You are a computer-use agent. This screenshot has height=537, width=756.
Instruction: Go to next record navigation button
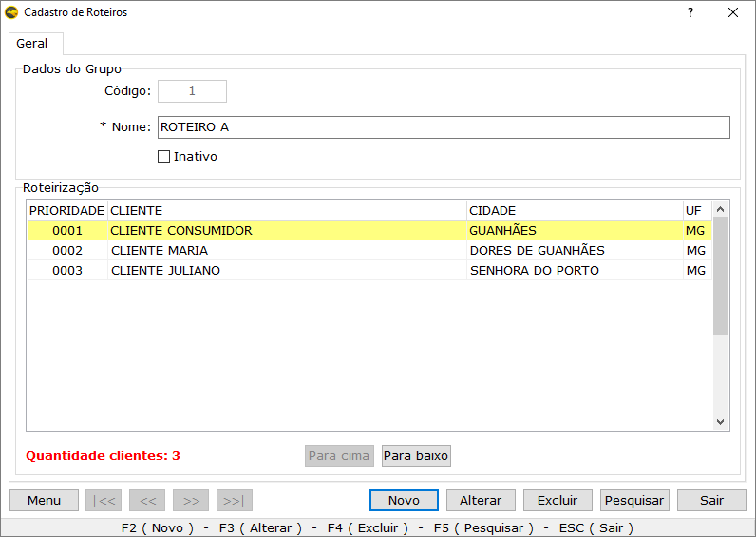point(191,501)
